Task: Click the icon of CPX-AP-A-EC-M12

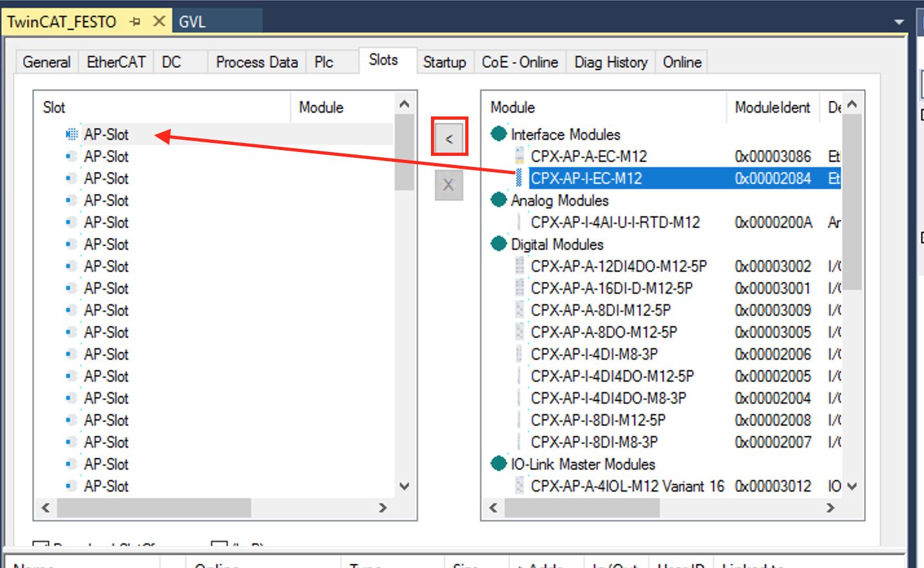Action: (519, 156)
